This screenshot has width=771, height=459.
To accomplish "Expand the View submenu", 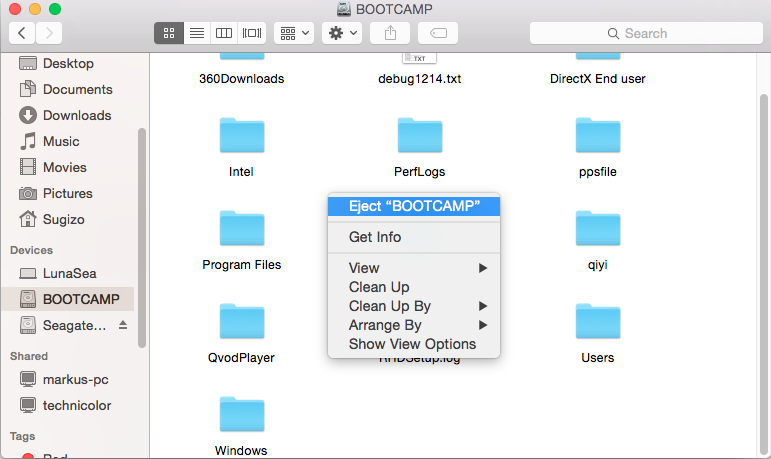I will coord(414,268).
